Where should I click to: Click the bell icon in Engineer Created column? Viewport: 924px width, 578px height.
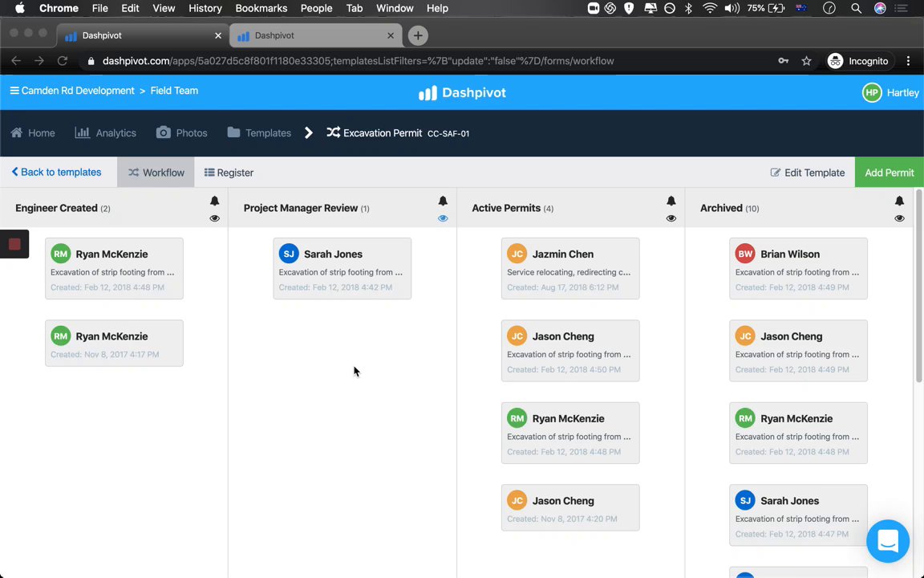point(214,201)
